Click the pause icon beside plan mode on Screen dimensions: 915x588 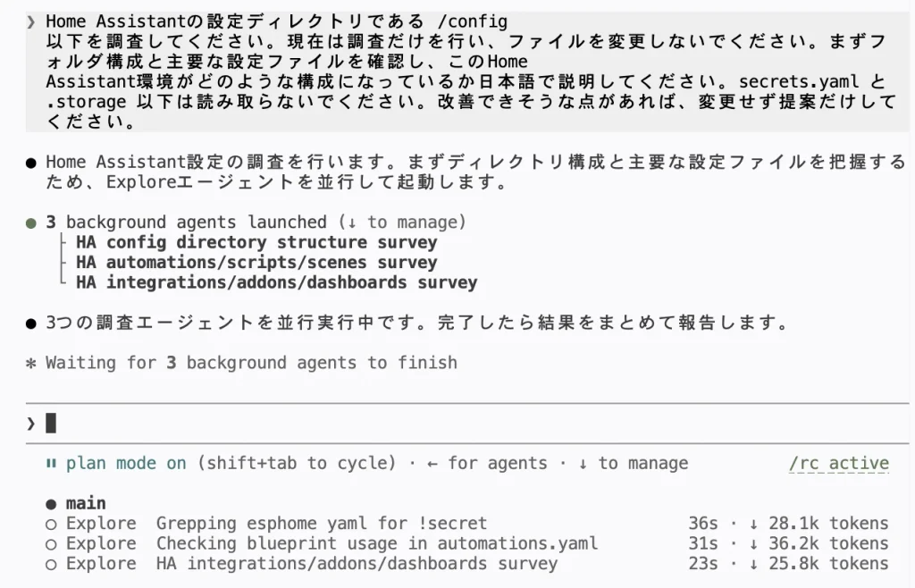pos(51,463)
